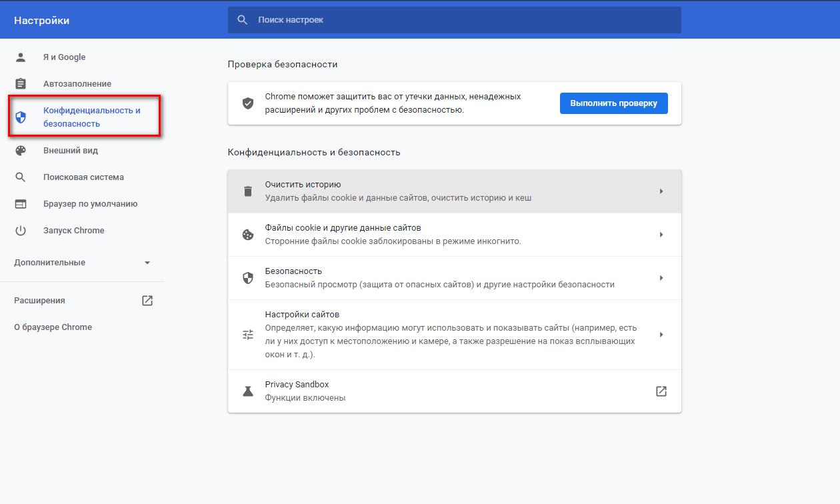Open Расширения link in sidebar

click(39, 301)
